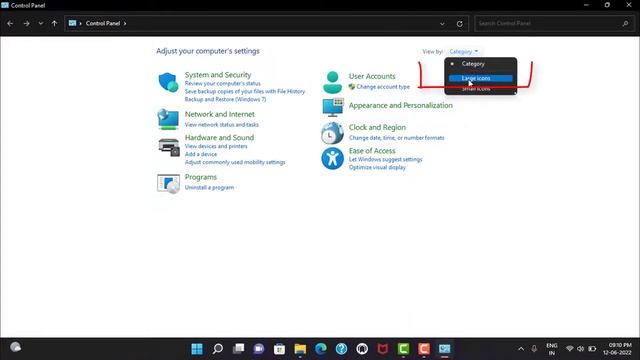Open the weather widget on the taskbar
Screen dimensions: 640x360
pos(16,347)
